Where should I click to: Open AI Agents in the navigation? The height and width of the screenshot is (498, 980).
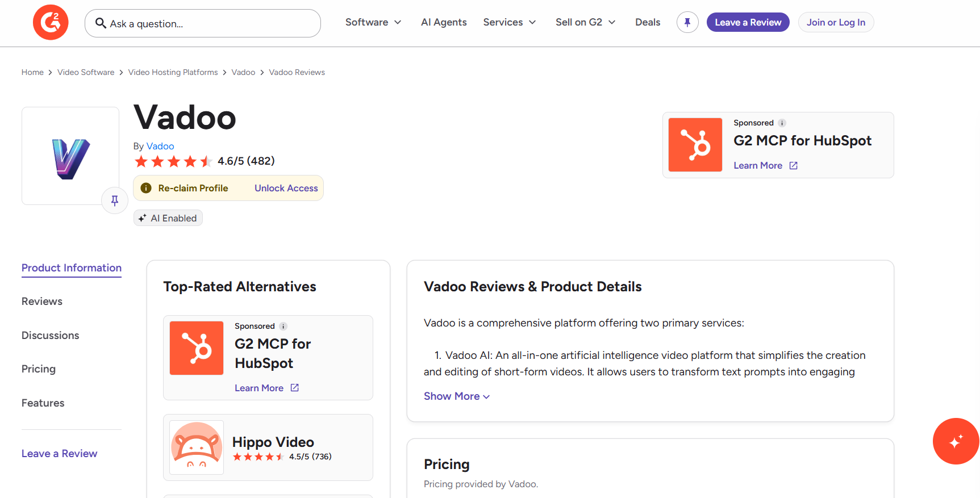tap(444, 22)
